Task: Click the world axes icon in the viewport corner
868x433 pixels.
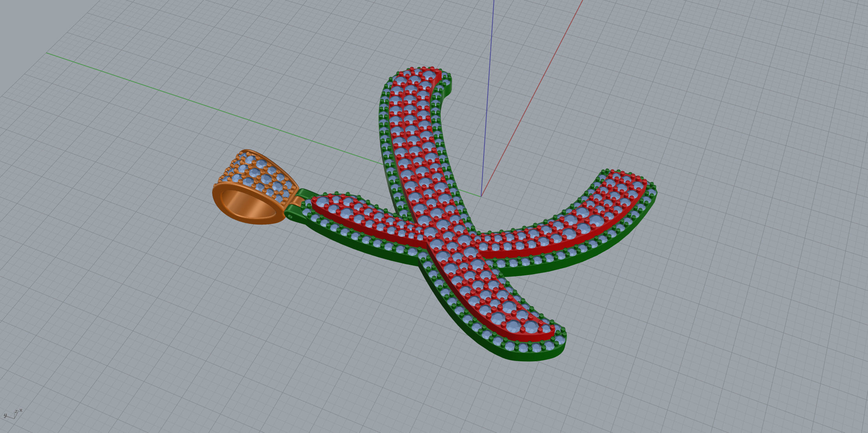Action: [13, 413]
